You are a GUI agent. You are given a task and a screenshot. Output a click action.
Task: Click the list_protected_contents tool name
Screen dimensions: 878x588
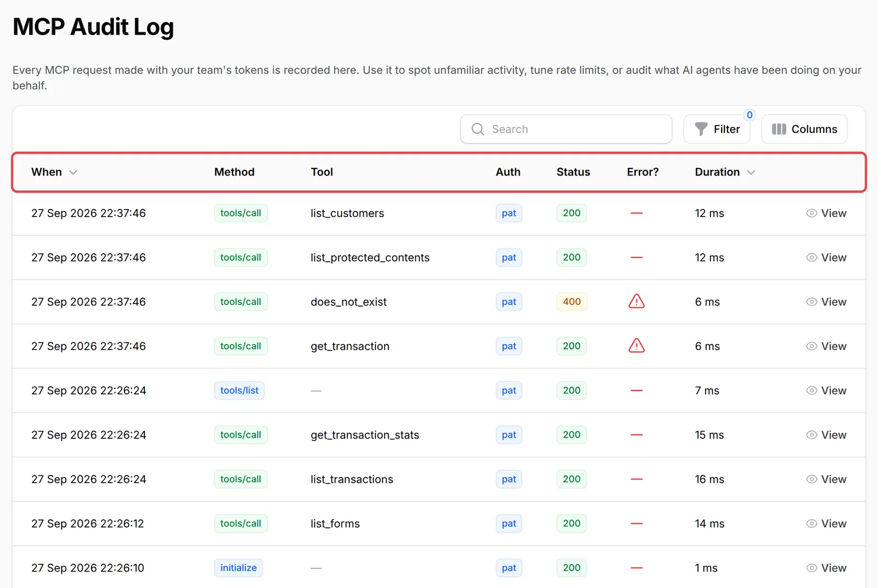370,257
